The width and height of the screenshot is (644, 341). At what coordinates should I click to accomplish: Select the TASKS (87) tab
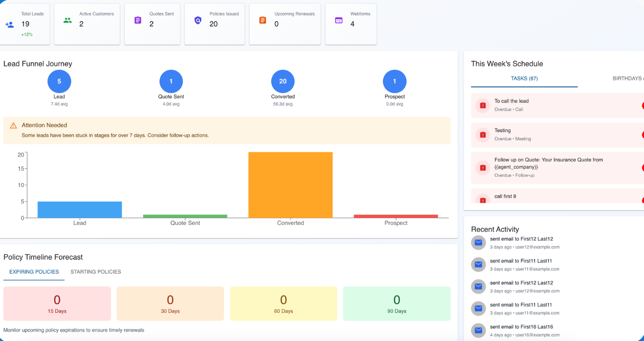coord(524,78)
